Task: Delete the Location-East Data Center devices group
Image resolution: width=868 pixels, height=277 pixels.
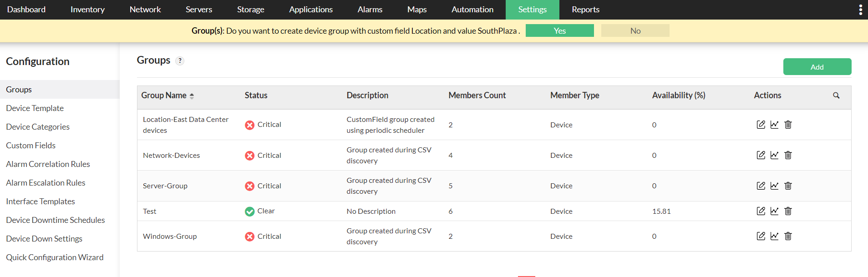Action: pyautogui.click(x=788, y=125)
